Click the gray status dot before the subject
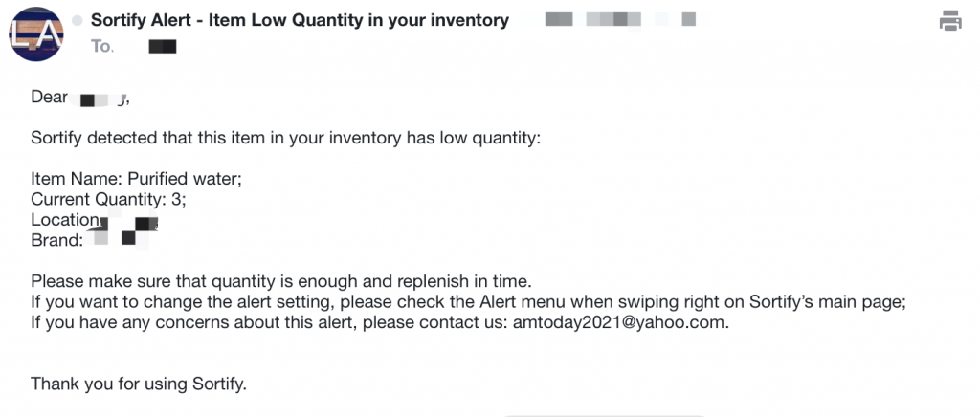980x417 pixels. click(x=77, y=20)
